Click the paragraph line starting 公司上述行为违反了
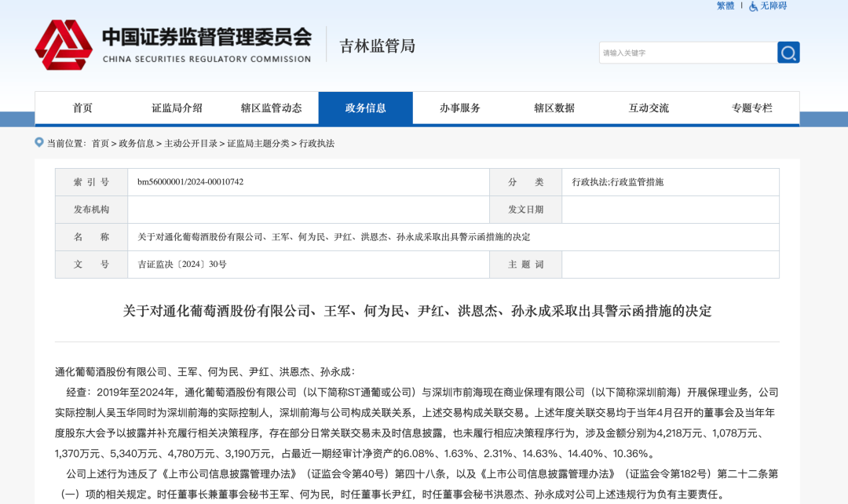This screenshot has width=848, height=504. [422, 474]
